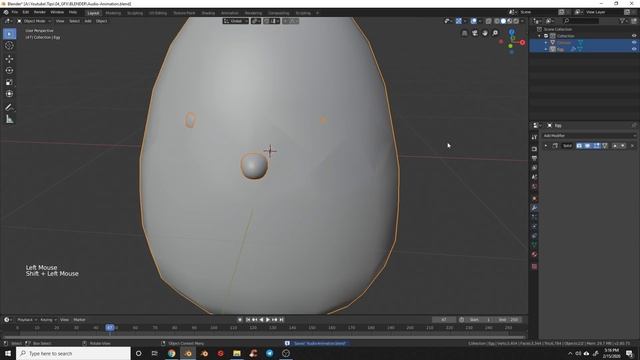
Task: Switch to Solid viewport shading
Action: tap(503, 21)
